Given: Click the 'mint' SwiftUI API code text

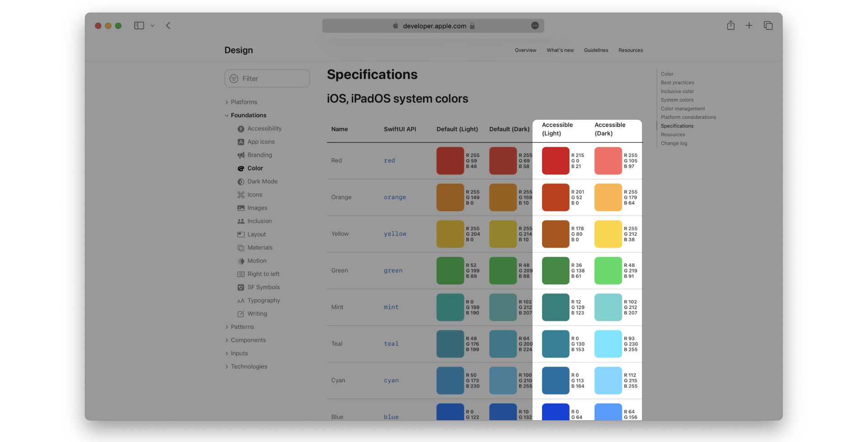Looking at the screenshot, I should point(391,307).
